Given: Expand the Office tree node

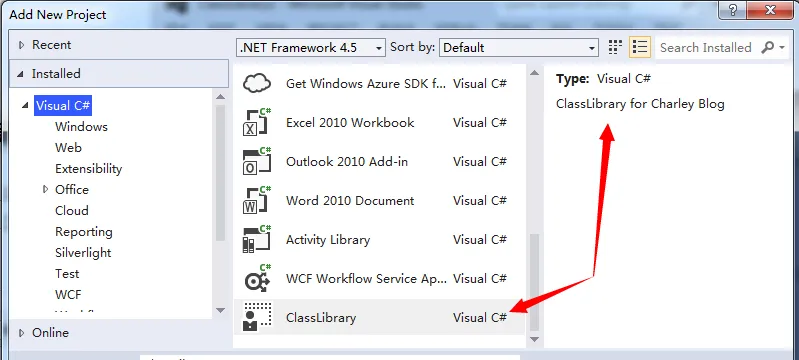Looking at the screenshot, I should (46, 190).
